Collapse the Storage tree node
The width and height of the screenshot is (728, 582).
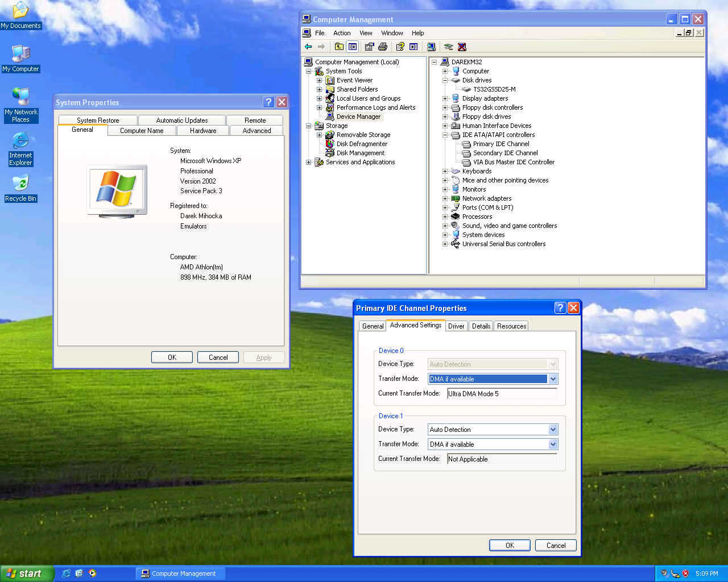(308, 126)
